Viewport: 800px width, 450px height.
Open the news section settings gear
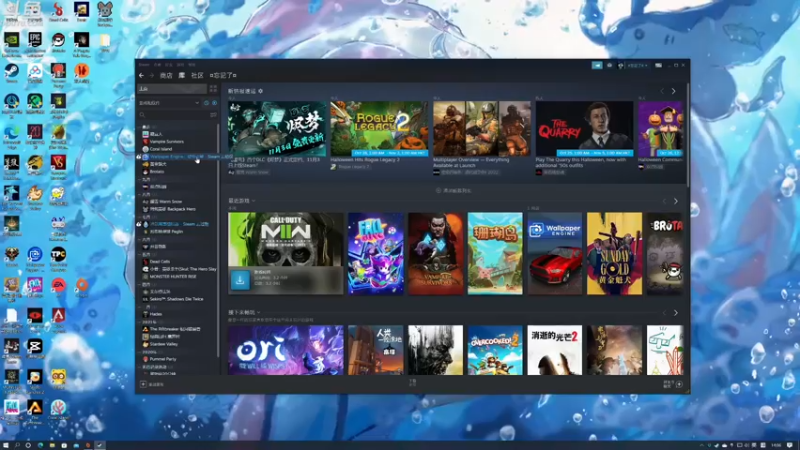(261, 91)
